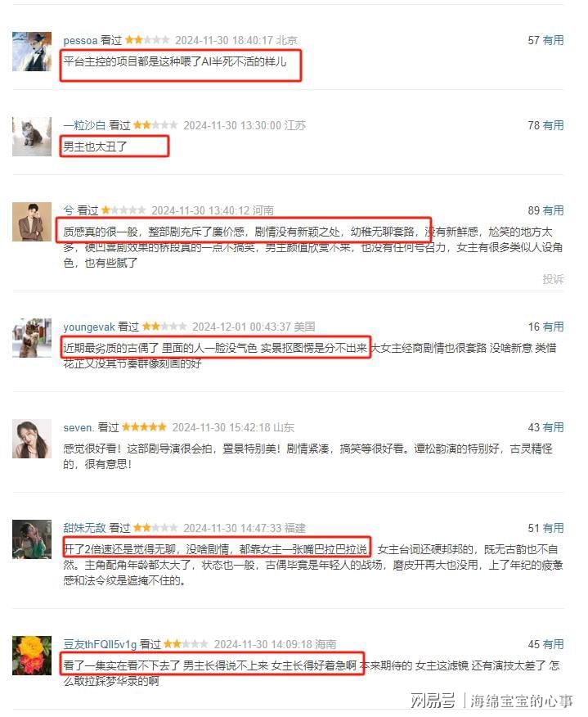The height and width of the screenshot is (717, 588).
Task: Open youngevak's avatar image
Action: pyautogui.click(x=32, y=338)
